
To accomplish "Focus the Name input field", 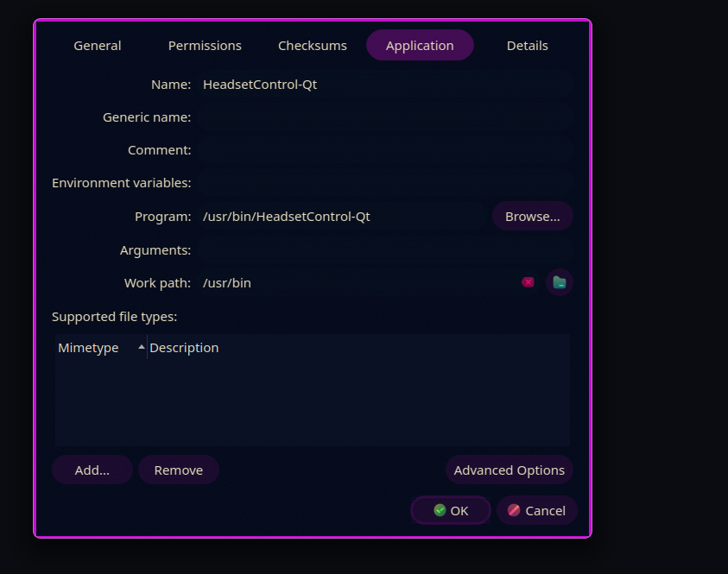I will point(386,85).
